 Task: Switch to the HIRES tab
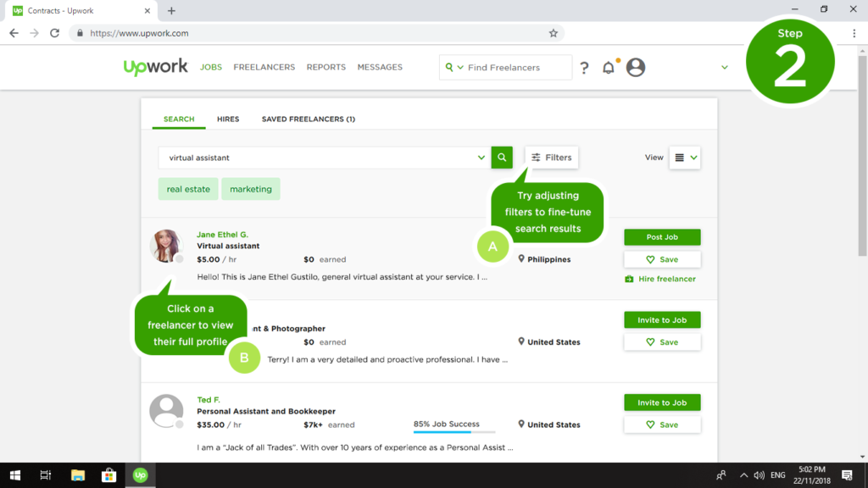click(x=227, y=119)
